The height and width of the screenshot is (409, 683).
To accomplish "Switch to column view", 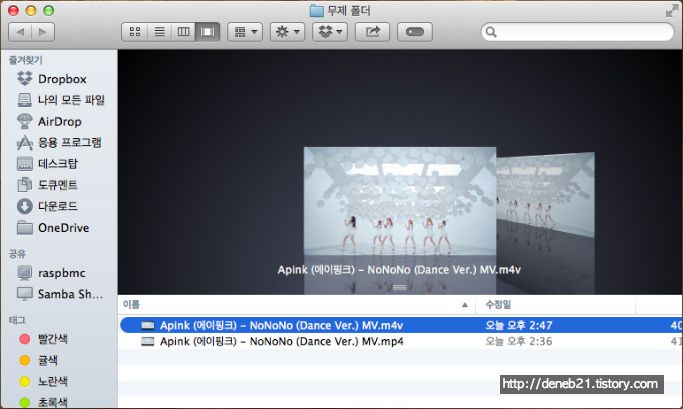I will click(x=183, y=32).
